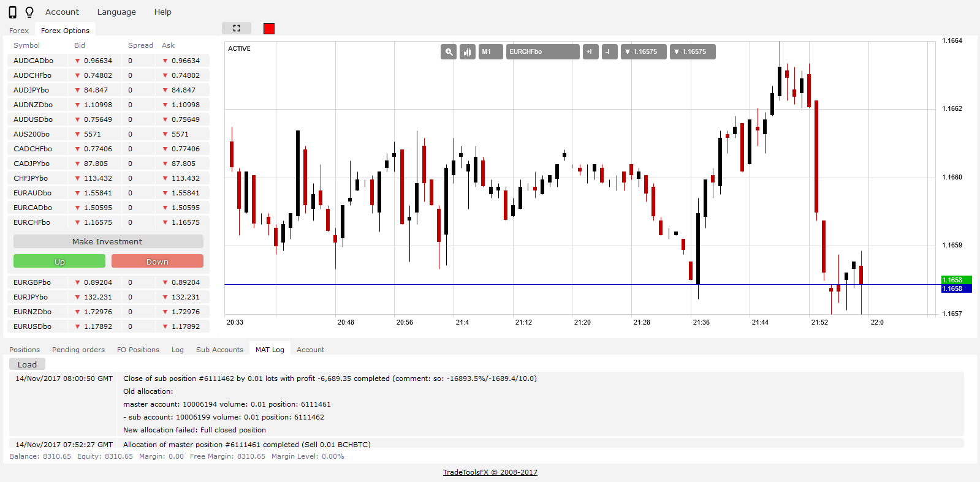
Task: Click the -I chart toolbar button
Action: [x=609, y=52]
